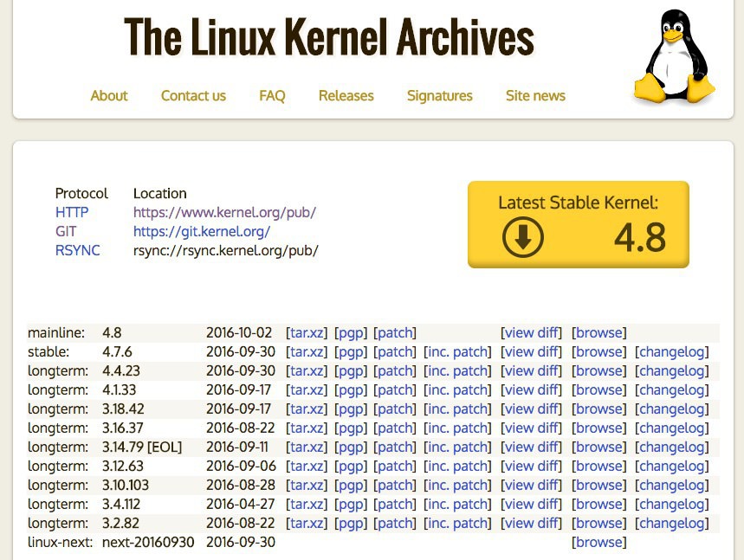Click the 'Location' column header

[x=160, y=194]
